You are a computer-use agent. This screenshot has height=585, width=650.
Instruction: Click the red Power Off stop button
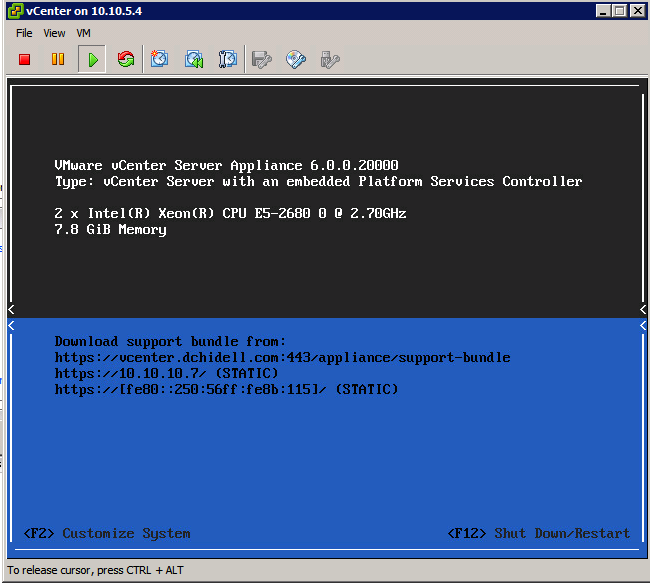pos(24,59)
